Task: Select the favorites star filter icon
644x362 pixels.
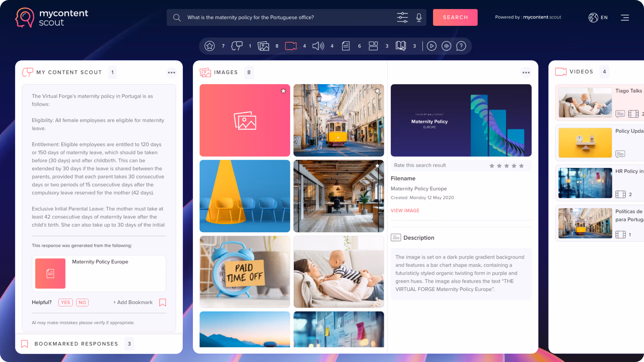Action: click(209, 46)
